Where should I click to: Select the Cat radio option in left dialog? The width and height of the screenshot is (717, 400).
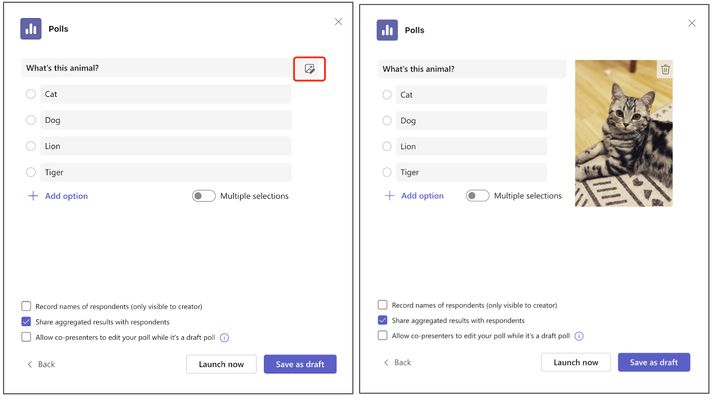point(31,94)
